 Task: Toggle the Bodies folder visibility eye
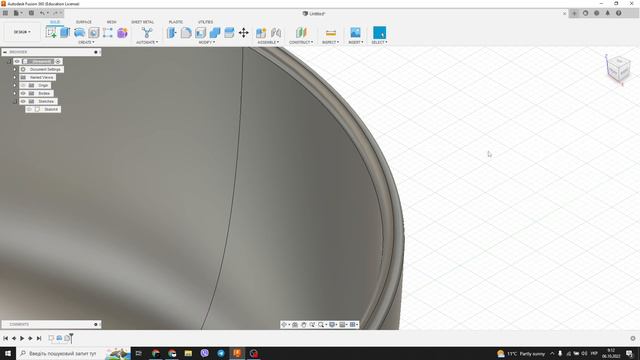[x=23, y=93]
